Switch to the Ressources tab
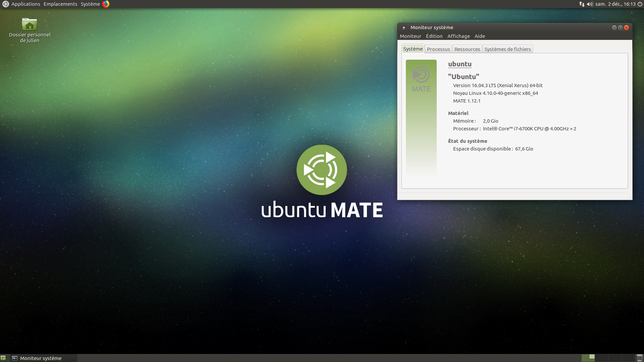 click(x=467, y=49)
